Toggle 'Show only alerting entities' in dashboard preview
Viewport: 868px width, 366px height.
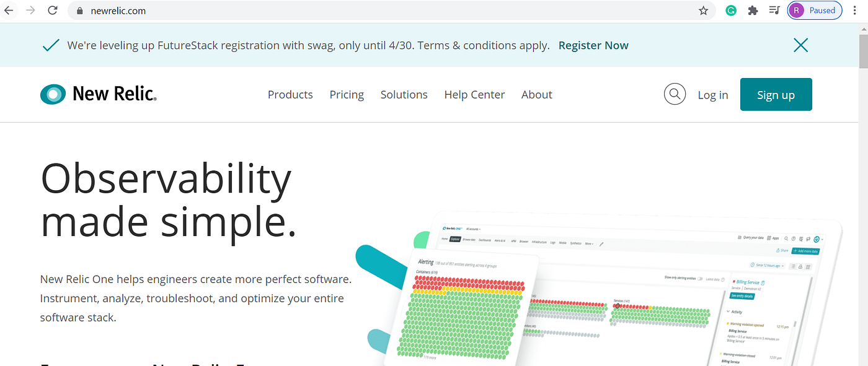(x=700, y=279)
